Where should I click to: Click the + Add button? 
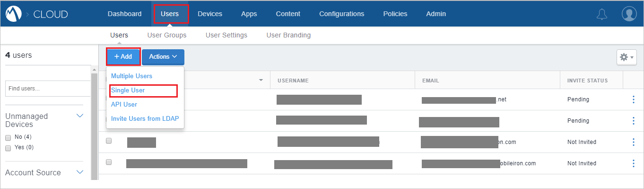click(x=123, y=56)
